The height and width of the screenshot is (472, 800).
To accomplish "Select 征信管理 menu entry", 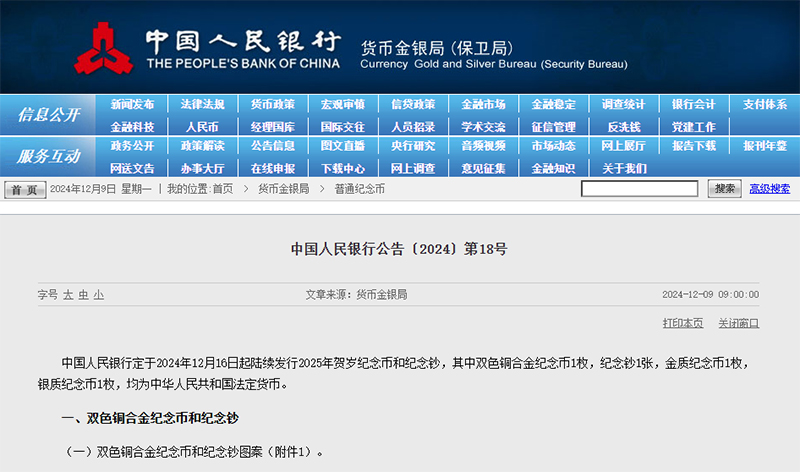I will point(554,127).
